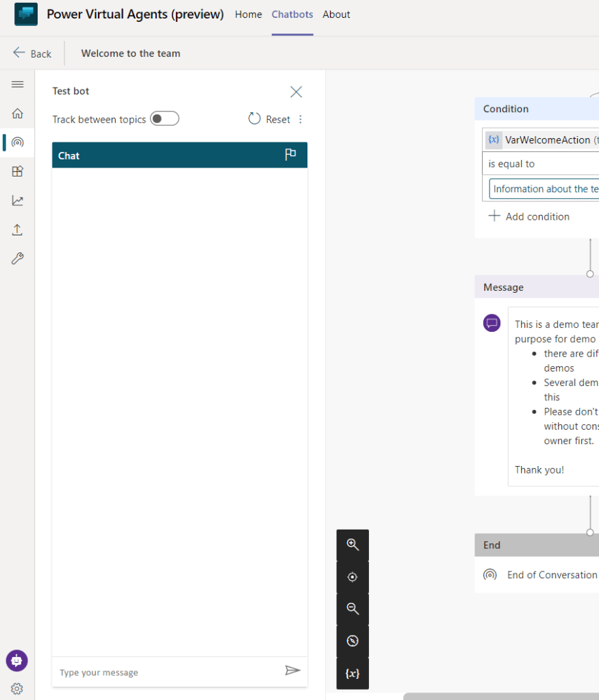This screenshot has width=599, height=700.
Task: Switch to the About tab
Action: point(336,14)
